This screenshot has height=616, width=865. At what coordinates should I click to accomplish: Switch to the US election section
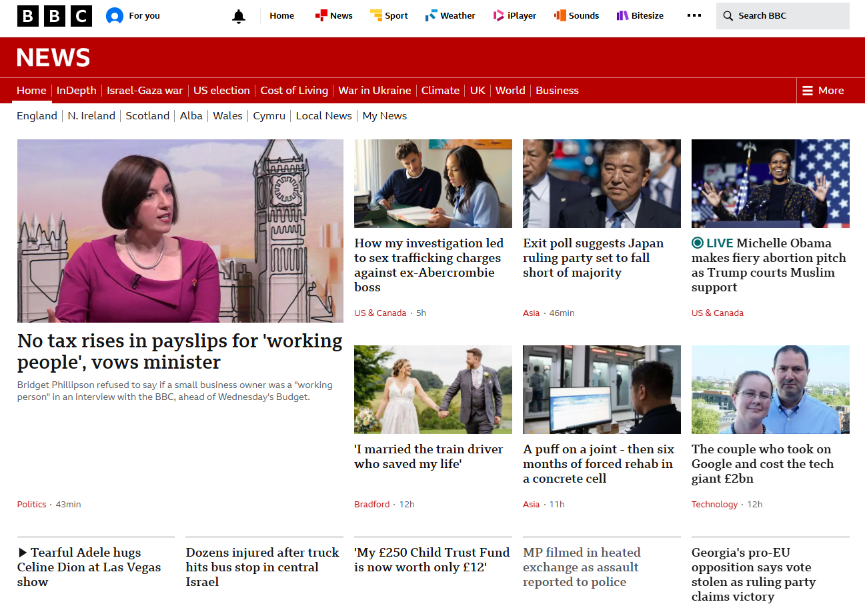(x=221, y=91)
